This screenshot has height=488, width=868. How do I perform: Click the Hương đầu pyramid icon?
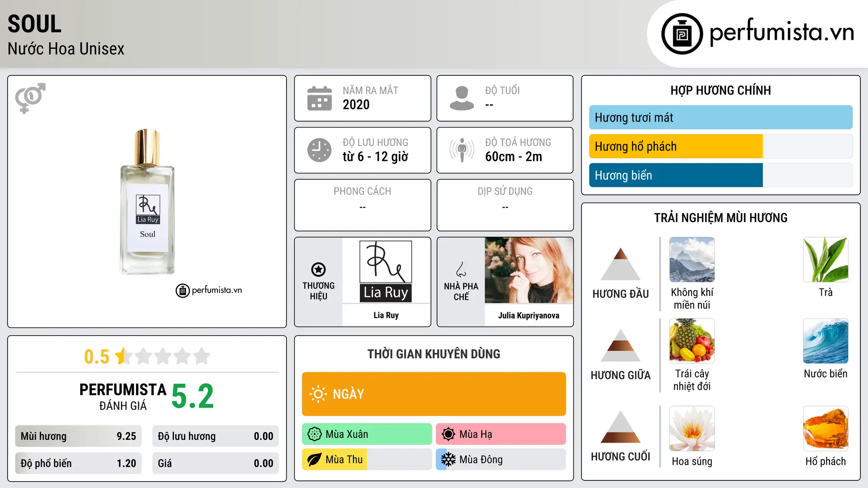coord(620,264)
